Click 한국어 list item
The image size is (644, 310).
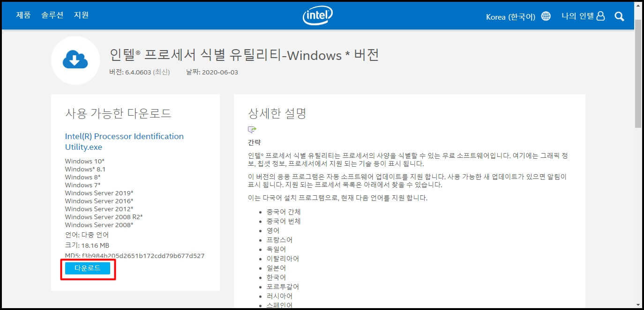[276, 277]
